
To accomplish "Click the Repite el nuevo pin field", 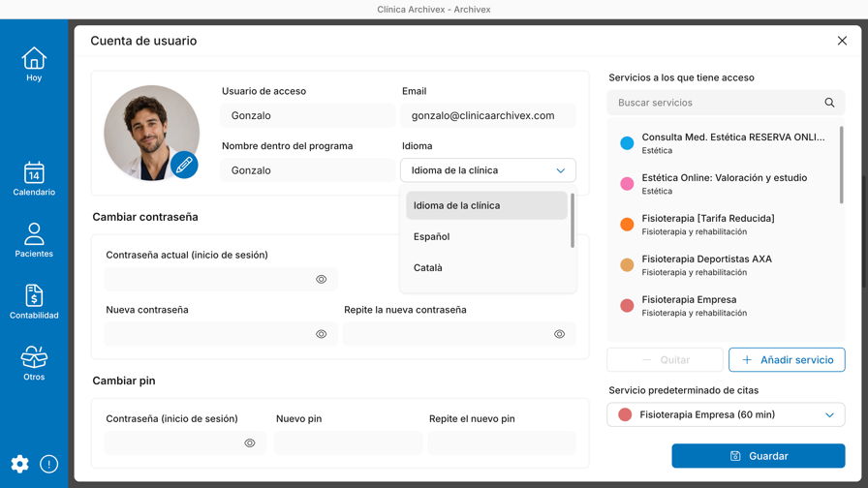I will (x=502, y=442).
